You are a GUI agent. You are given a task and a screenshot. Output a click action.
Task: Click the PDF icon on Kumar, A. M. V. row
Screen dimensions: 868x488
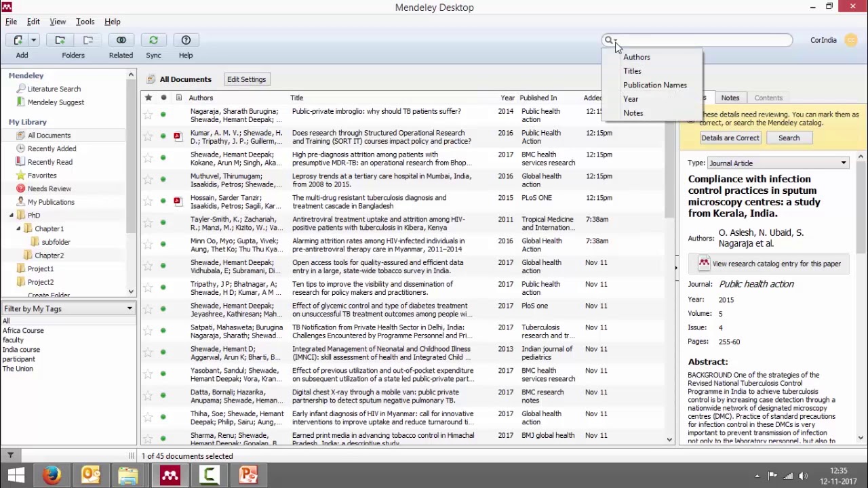177,136
